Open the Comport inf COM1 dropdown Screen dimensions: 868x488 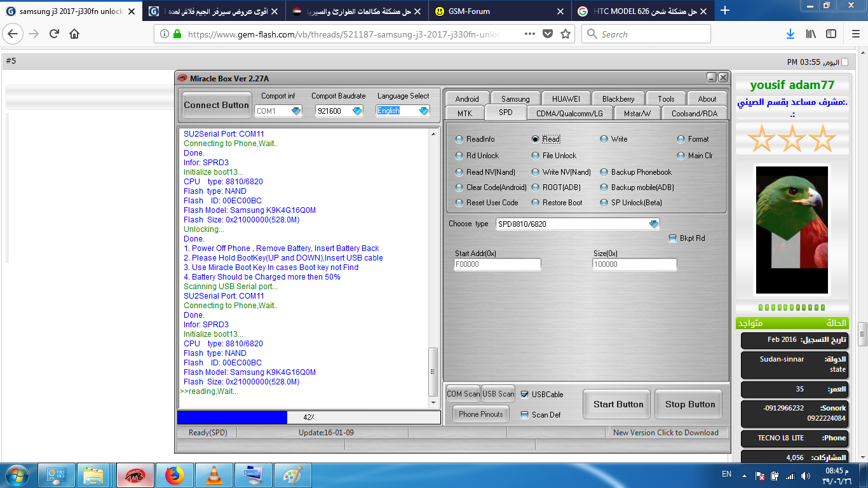[297, 111]
